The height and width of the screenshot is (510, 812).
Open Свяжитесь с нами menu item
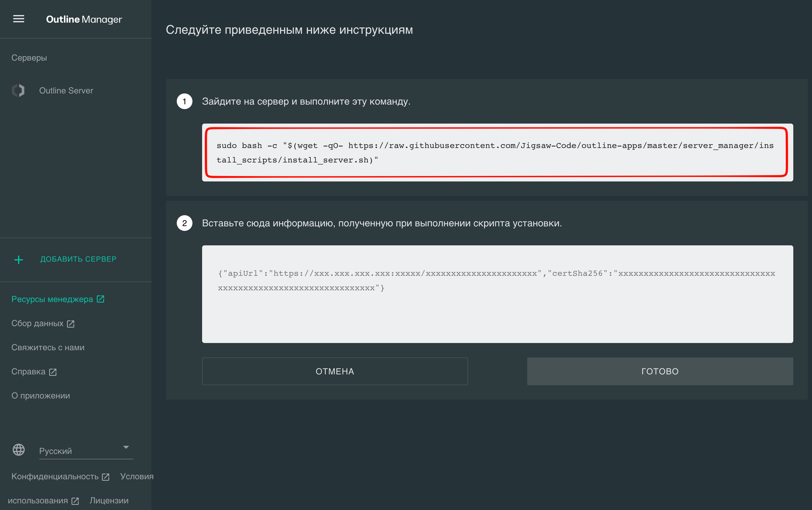click(48, 348)
